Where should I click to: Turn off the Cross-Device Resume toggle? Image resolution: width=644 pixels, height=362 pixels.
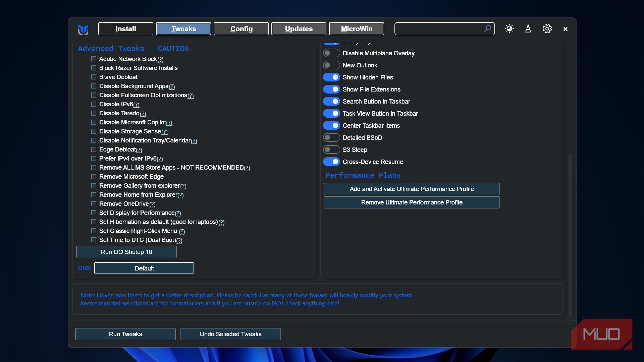[x=331, y=162]
